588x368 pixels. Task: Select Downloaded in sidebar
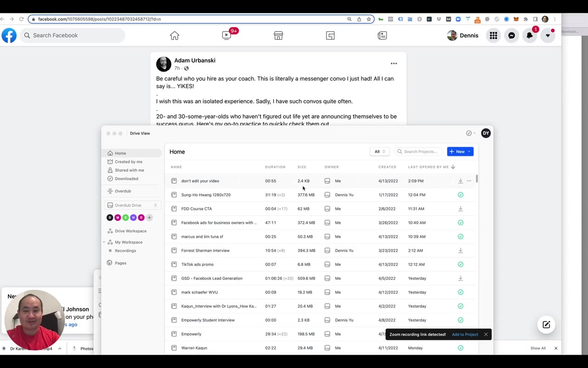[126, 178]
